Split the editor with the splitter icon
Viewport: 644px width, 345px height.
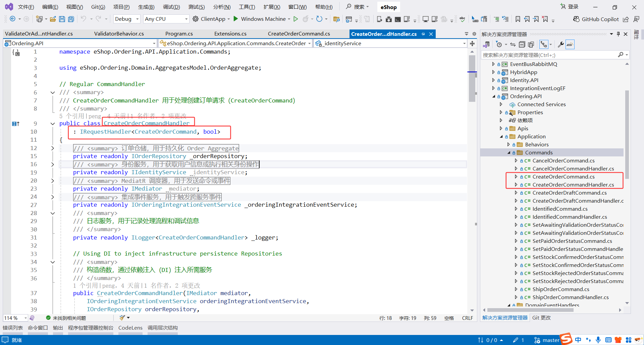click(472, 44)
